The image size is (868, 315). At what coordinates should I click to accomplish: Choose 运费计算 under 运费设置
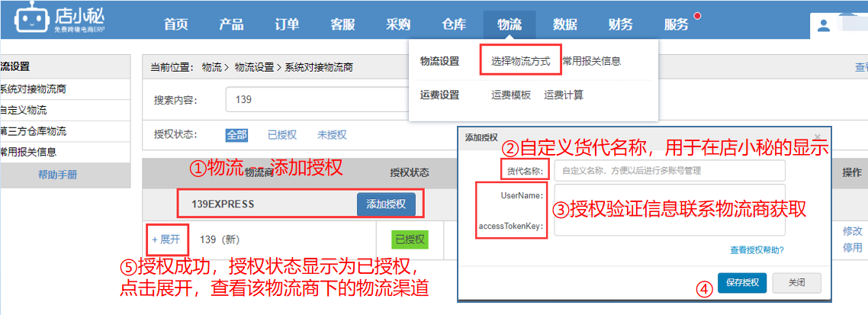[x=564, y=95]
